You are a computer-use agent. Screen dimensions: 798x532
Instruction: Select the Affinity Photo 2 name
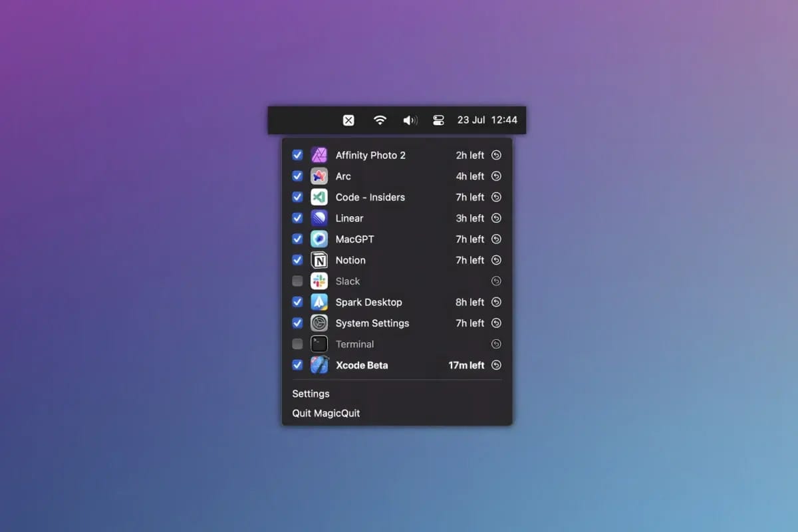(370, 155)
